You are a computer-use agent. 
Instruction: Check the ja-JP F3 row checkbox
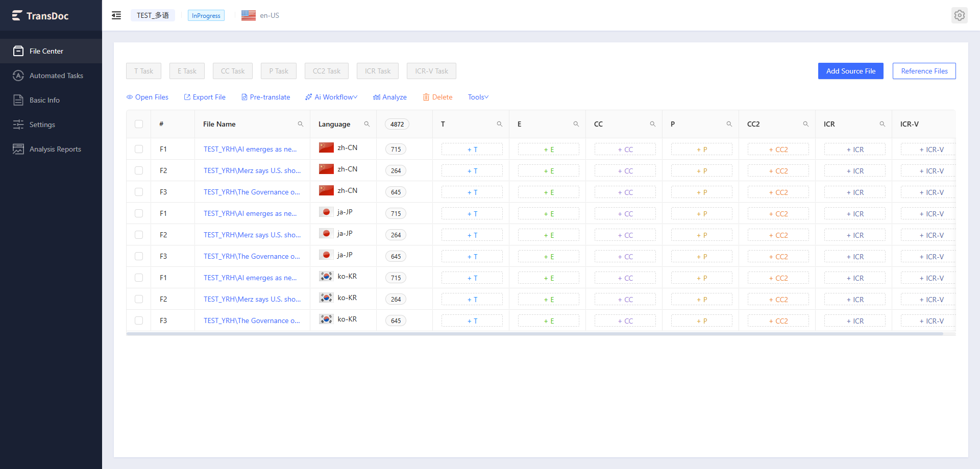[139, 256]
